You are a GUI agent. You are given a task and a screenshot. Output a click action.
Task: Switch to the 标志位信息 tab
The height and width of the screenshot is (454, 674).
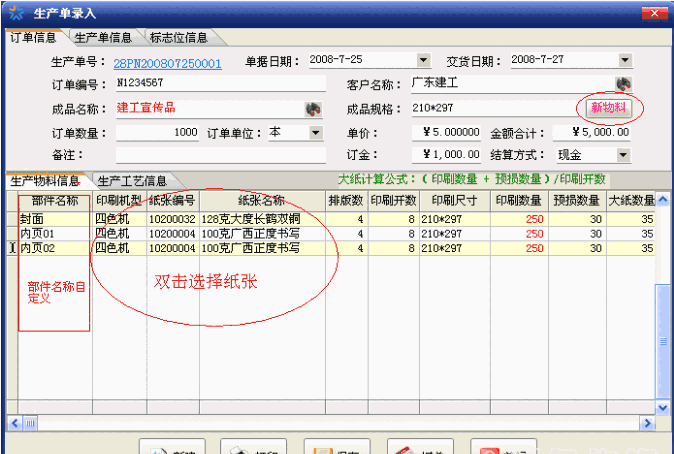coord(179,37)
